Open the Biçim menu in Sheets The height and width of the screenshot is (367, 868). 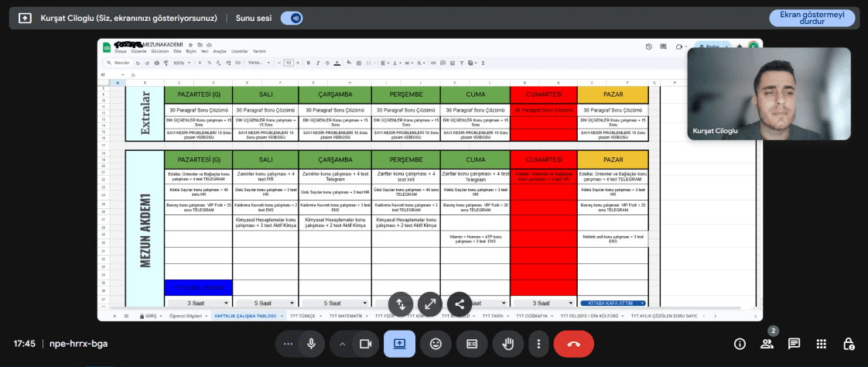(192, 51)
